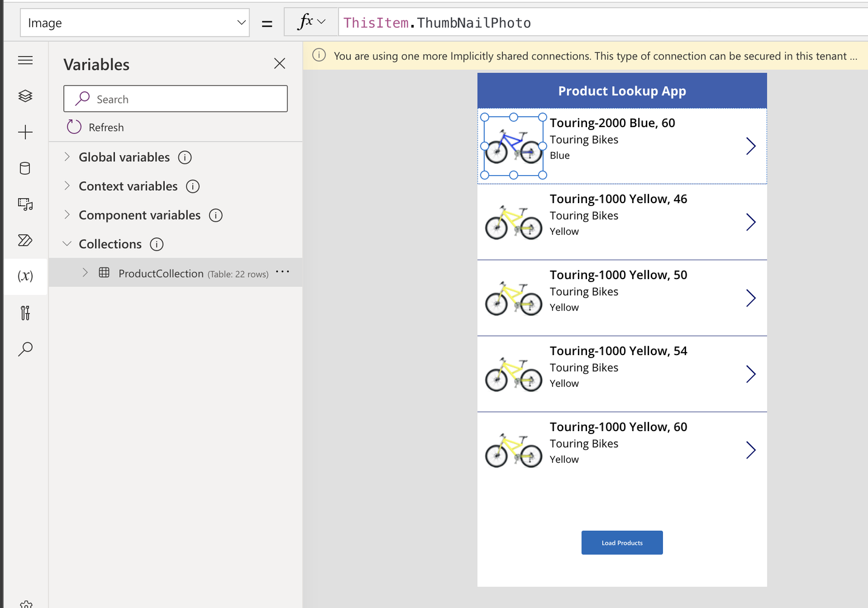Open the Data cylinder icon
Image resolution: width=868 pixels, height=608 pixels.
tap(25, 168)
